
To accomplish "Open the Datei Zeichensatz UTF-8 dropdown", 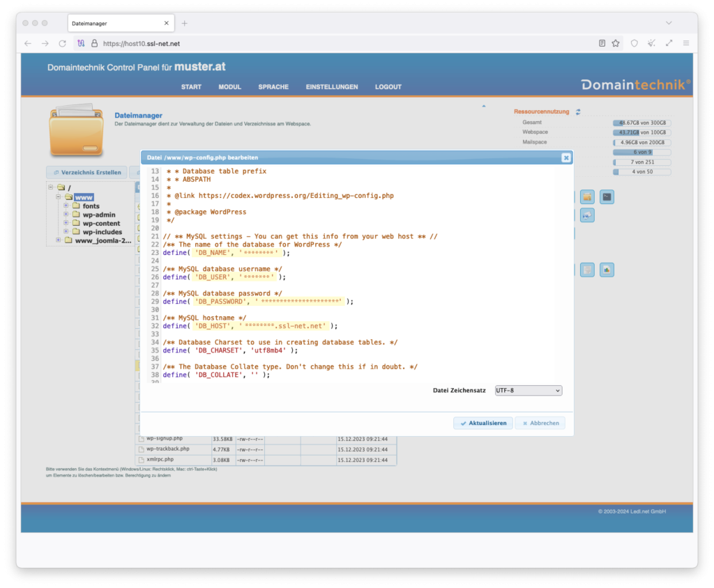I will tap(529, 391).
